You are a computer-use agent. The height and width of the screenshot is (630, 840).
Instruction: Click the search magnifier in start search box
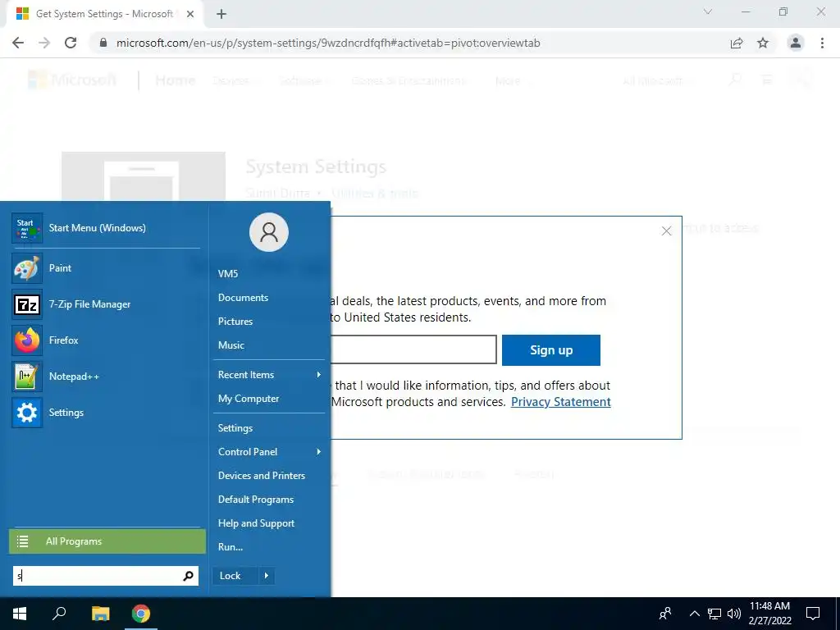188,576
